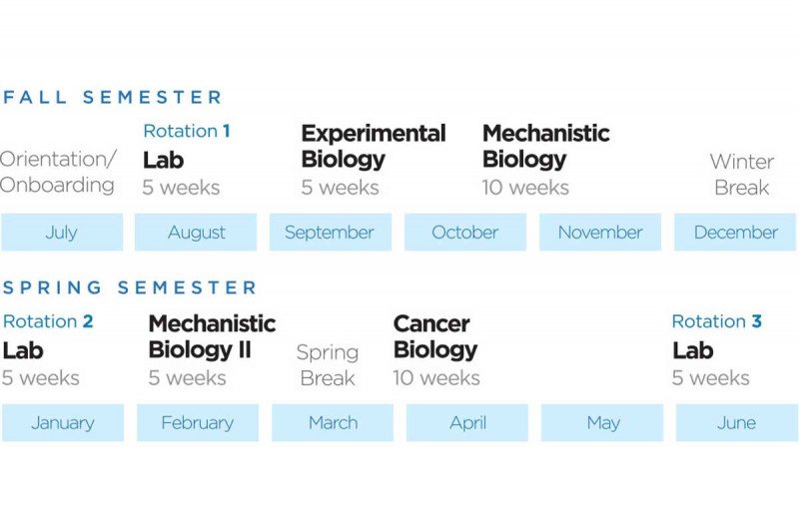Screen dimensions: 799x532
Task: Click the Orientation/Onboarding label
Action: 58,172
